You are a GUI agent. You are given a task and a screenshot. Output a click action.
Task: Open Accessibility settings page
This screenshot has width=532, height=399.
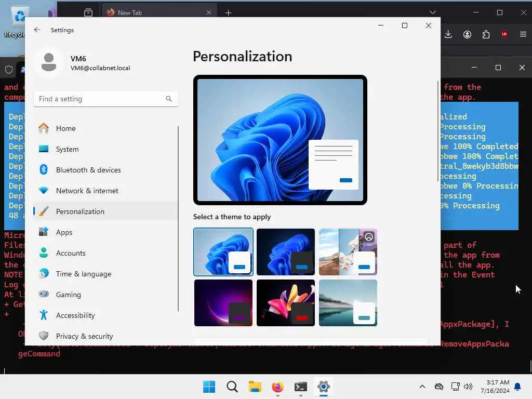tap(106, 315)
